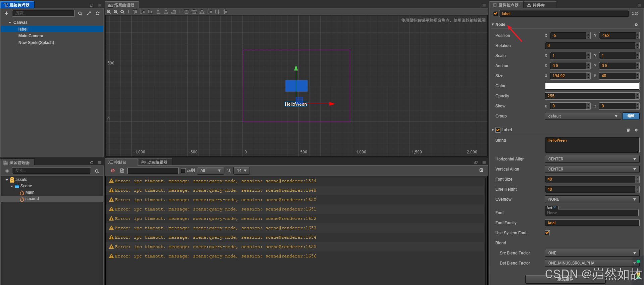Disable the Label component checkbox
The width and height of the screenshot is (644, 285).
coord(498,130)
